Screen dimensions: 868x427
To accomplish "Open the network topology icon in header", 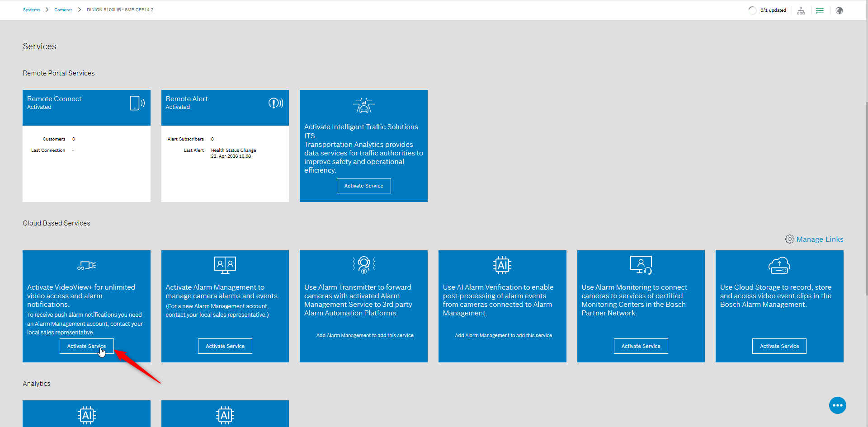I will (x=801, y=10).
